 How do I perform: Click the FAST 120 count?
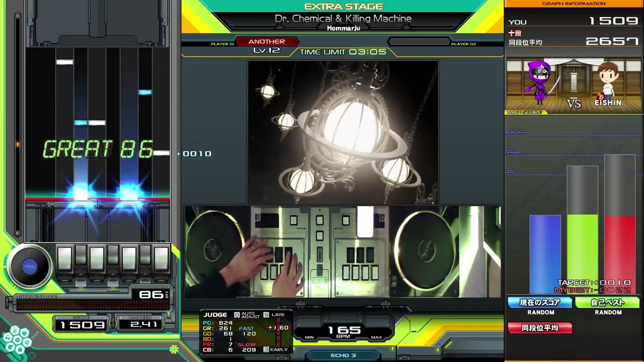247,331
